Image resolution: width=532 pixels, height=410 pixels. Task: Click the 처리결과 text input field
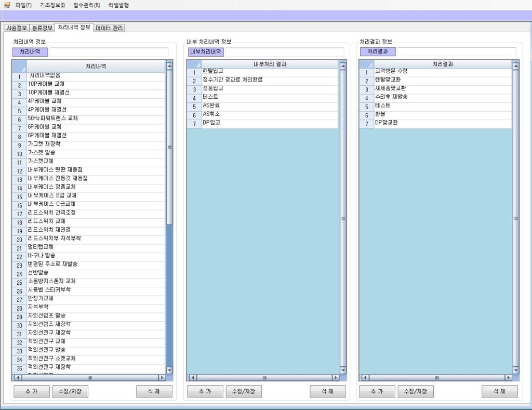click(456, 52)
